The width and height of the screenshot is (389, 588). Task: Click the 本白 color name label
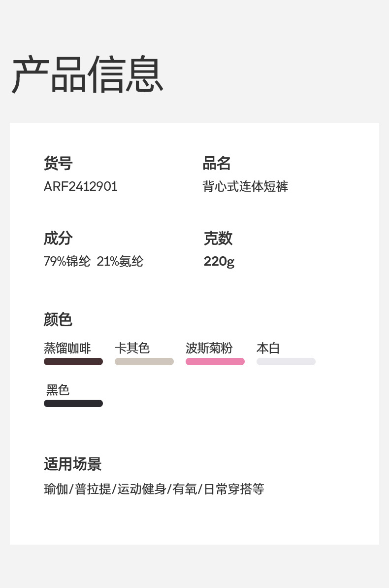pos(268,348)
